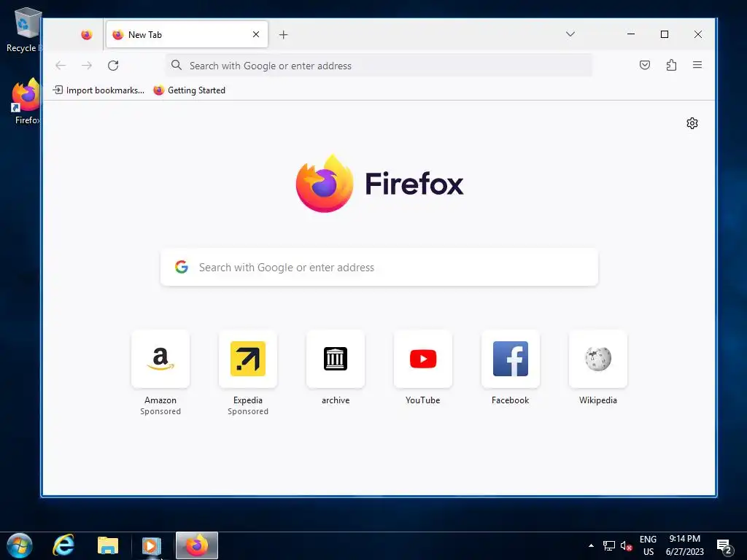Screen dimensions: 747x560
Task: Open File Explorer from taskbar
Action: (x=108, y=545)
